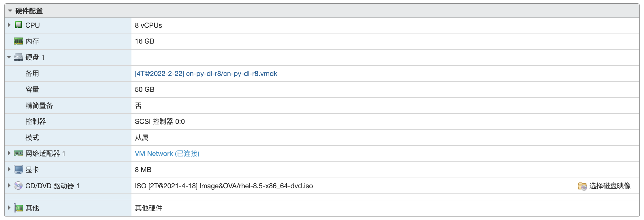The height and width of the screenshot is (220, 644).
Task: Click the hard disk 1 drive icon
Action: point(18,57)
